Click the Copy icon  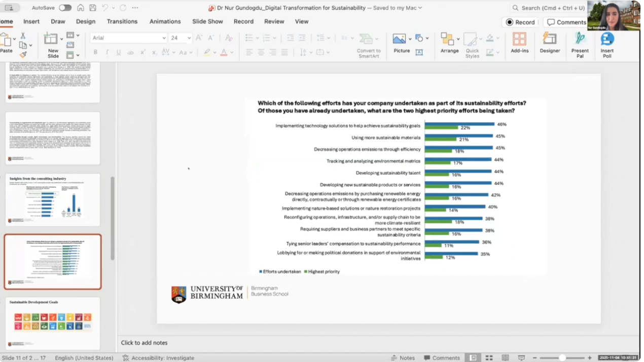(x=23, y=45)
